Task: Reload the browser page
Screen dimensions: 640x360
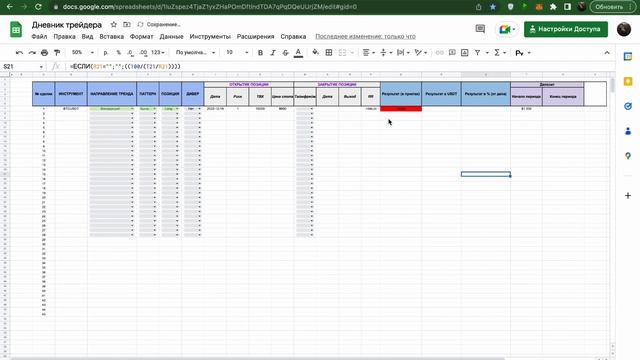Action: 38,7
